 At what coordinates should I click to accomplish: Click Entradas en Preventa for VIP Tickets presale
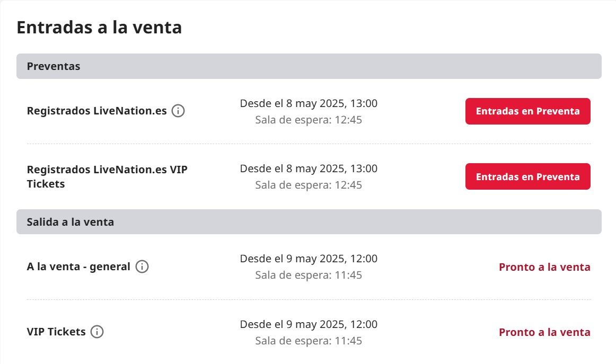527,176
